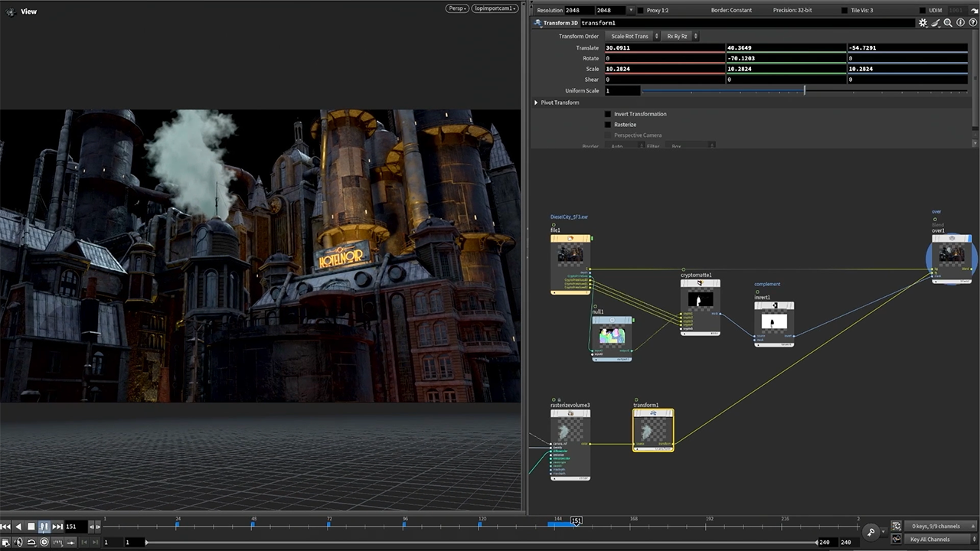
Task: Select the invert1 node
Action: point(774,324)
